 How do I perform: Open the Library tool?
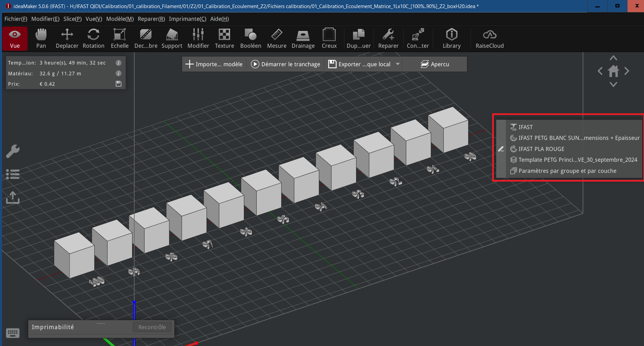click(x=452, y=39)
